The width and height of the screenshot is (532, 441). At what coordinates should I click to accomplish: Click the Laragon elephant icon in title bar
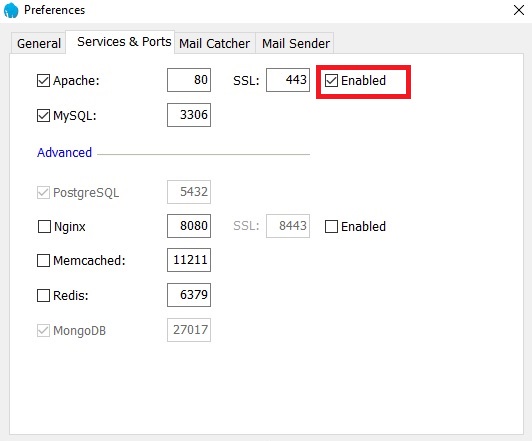coord(11,10)
